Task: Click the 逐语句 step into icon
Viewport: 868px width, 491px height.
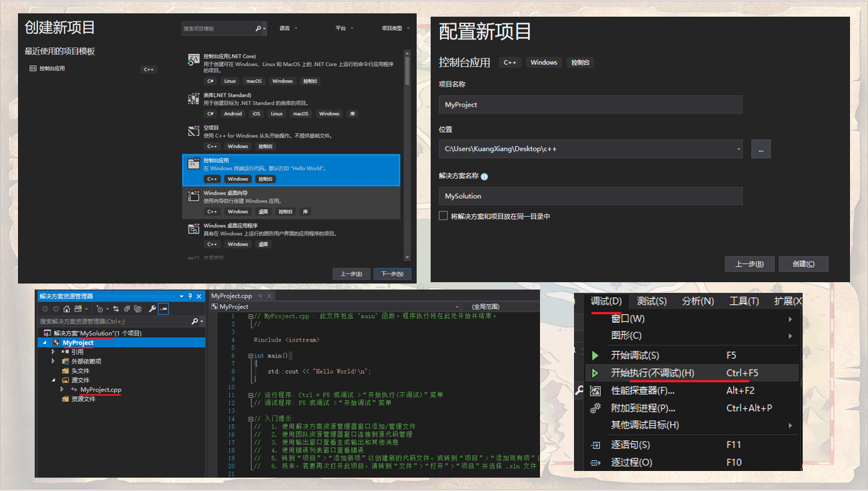Action: (595, 445)
